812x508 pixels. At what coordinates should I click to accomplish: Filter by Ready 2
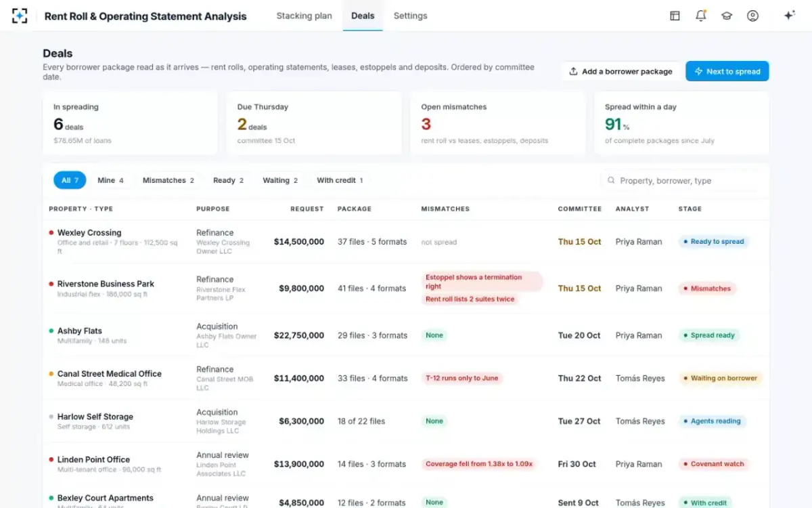[x=228, y=180]
